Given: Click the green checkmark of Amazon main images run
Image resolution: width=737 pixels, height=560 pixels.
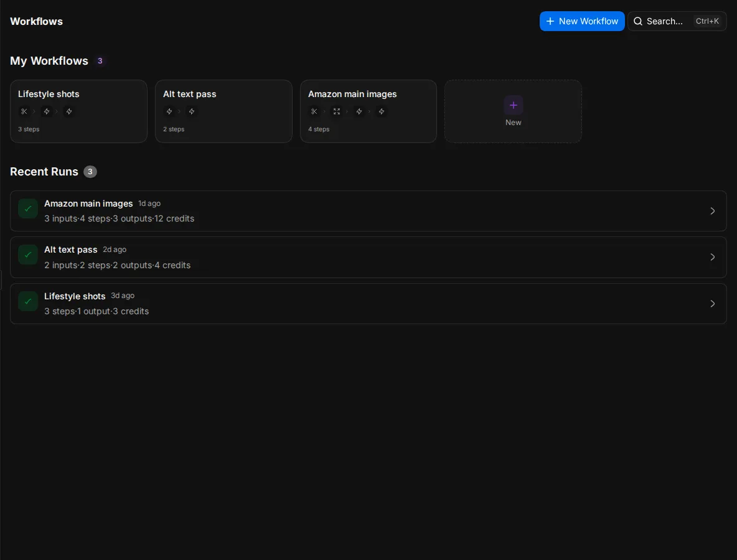Looking at the screenshot, I should pyautogui.click(x=28, y=208).
